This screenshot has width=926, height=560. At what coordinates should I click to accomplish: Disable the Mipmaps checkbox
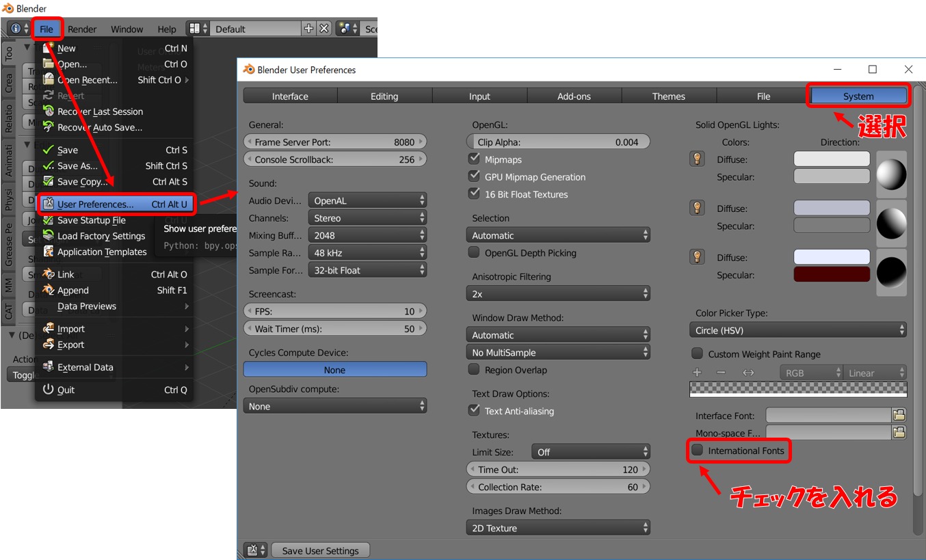tap(474, 159)
